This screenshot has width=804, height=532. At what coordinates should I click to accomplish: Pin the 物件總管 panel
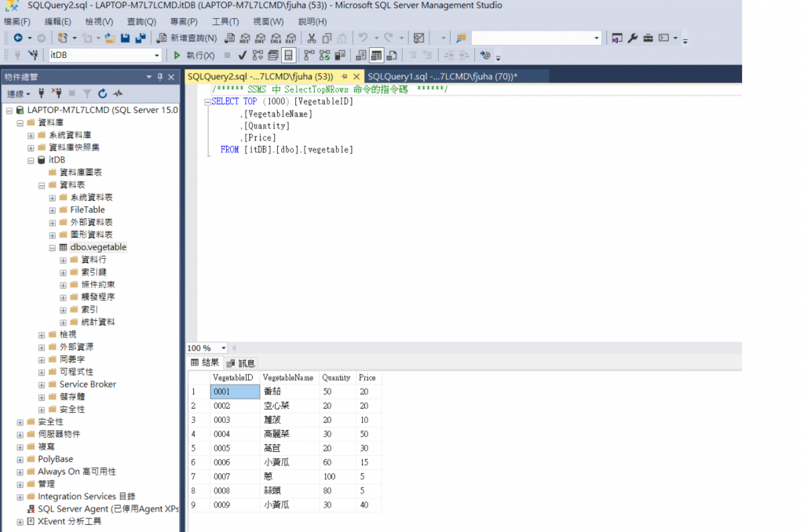160,77
